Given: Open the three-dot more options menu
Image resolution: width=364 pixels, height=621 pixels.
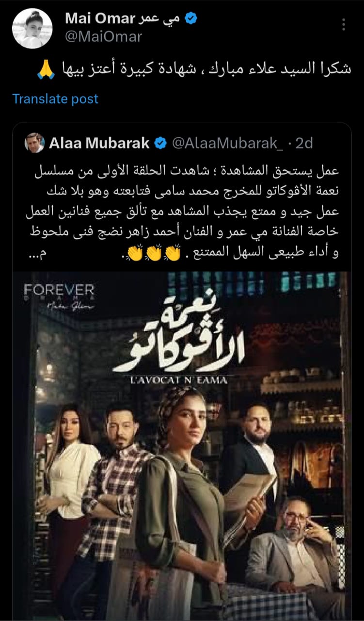Looking at the screenshot, I should click(344, 25).
